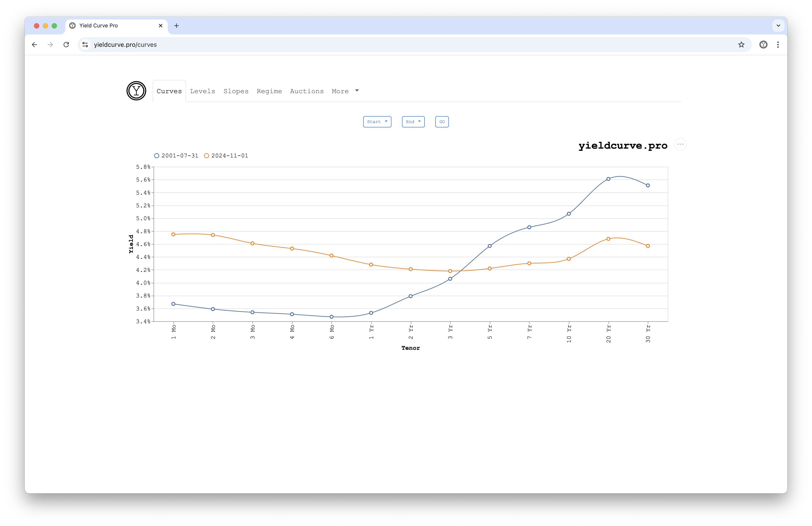Open the Start date dropdown
The width and height of the screenshot is (812, 526).
[x=377, y=122]
